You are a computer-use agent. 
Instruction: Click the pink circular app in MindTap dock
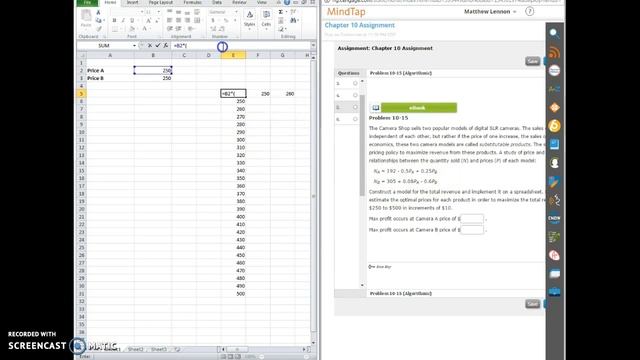[x=554, y=256]
